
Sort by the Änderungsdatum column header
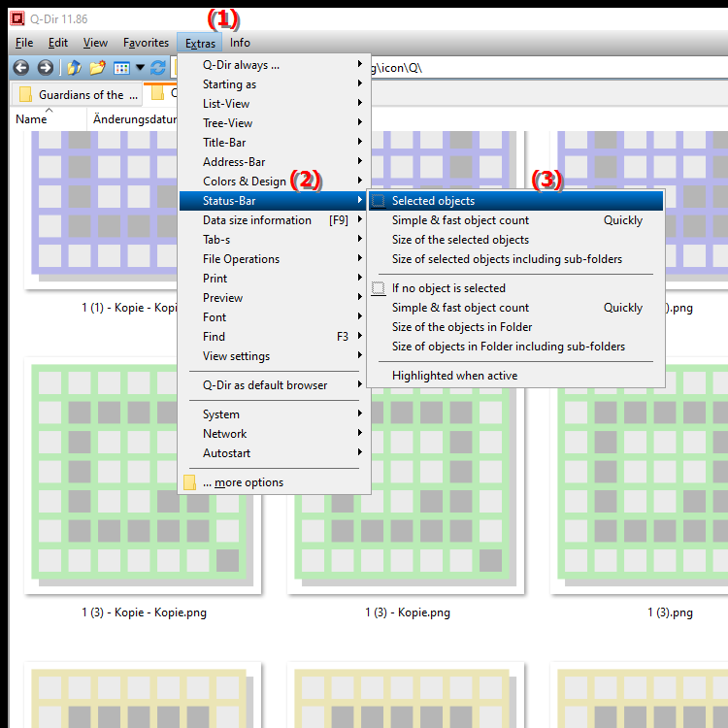point(133,119)
